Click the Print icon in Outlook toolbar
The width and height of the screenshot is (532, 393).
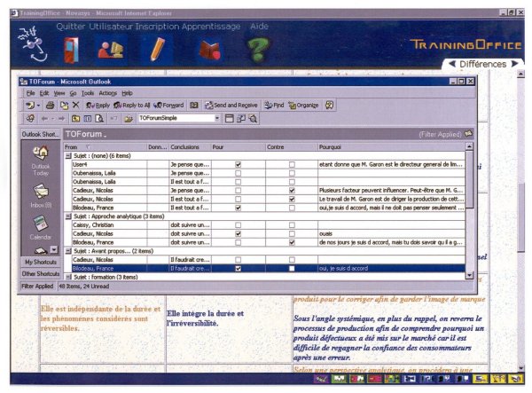pyautogui.click(x=50, y=106)
